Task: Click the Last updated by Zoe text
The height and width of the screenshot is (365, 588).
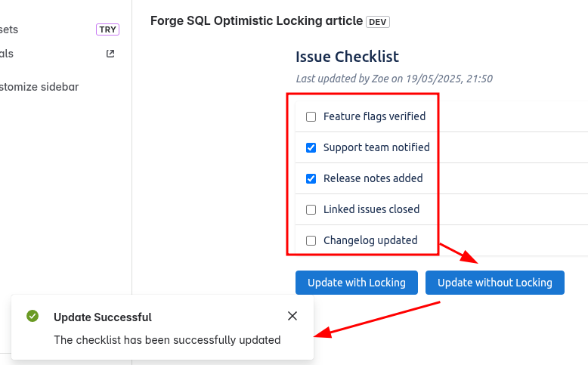Action: coord(394,79)
